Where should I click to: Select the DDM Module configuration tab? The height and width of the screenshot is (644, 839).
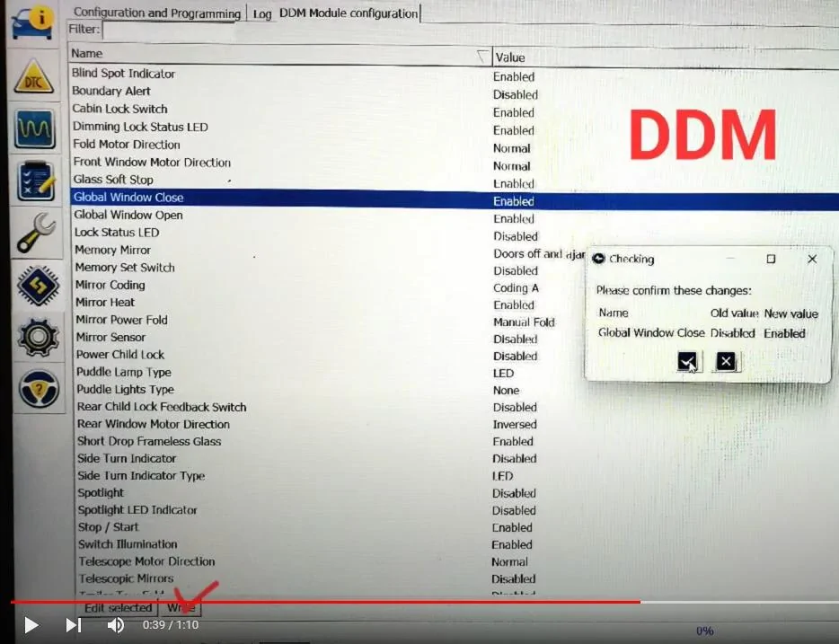[x=349, y=13]
